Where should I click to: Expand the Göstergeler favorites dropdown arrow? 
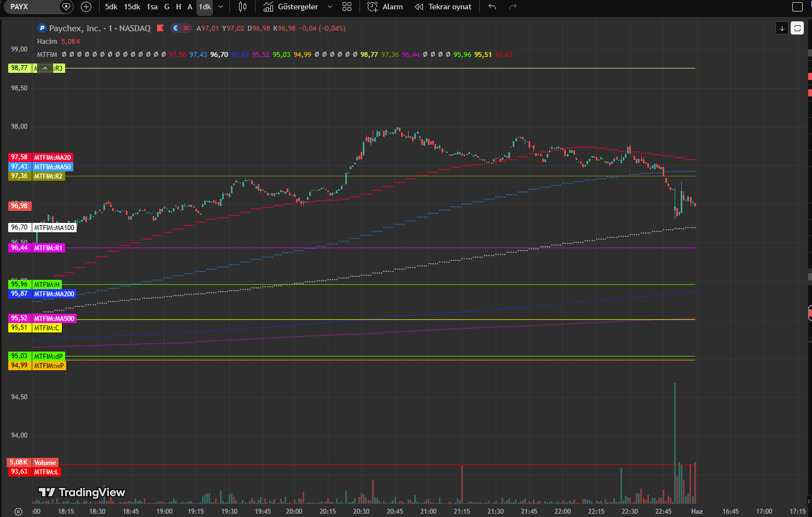tap(330, 7)
